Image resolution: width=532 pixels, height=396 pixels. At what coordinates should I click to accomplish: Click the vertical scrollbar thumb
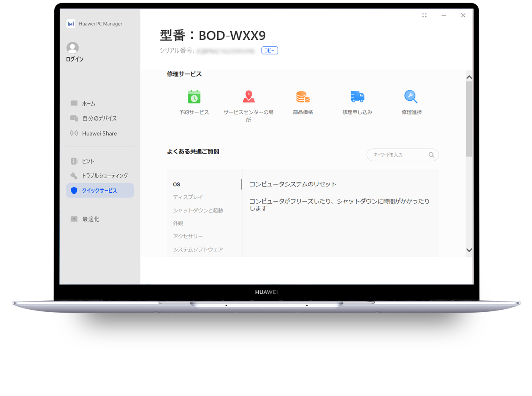click(x=469, y=119)
